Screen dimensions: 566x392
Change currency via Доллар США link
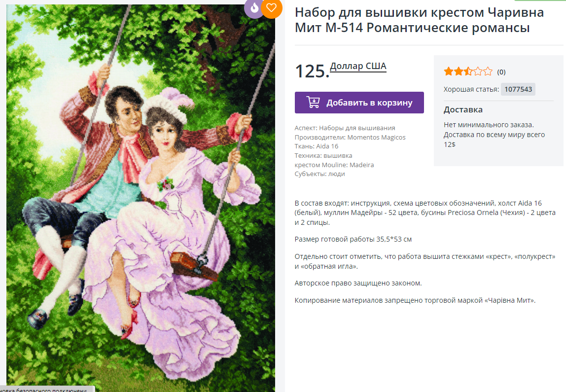tap(358, 67)
